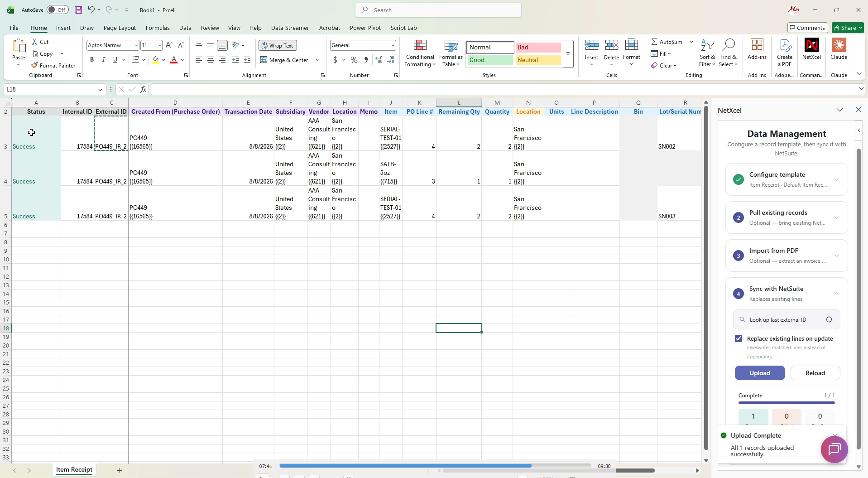Click the Insert Function fx icon
This screenshot has width=868, height=478.
tap(143, 89)
